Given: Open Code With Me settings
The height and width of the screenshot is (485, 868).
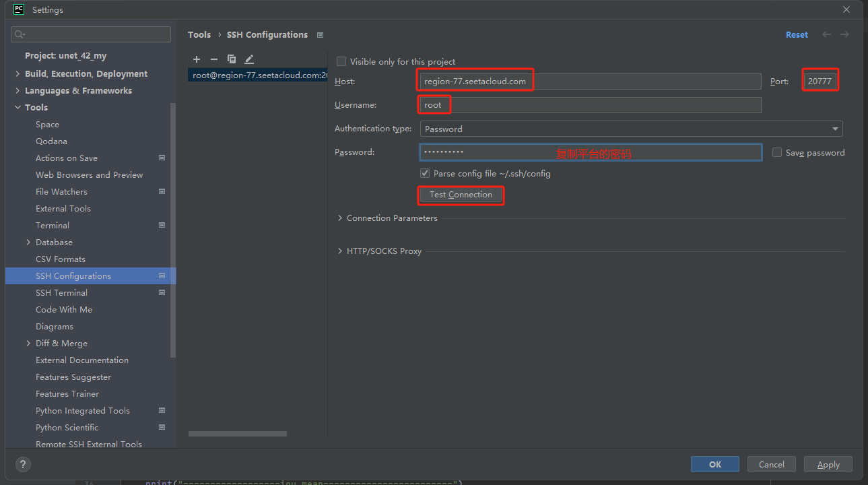Looking at the screenshot, I should tap(64, 310).
